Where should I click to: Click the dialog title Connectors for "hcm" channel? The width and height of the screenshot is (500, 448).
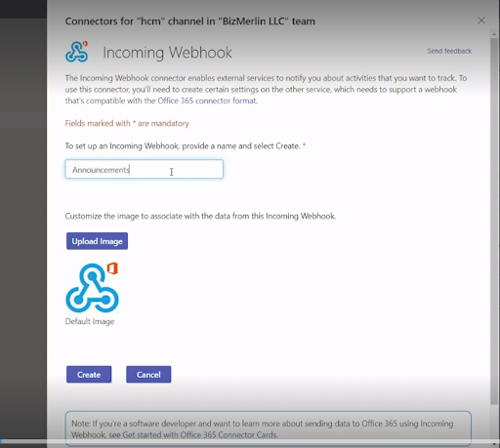tap(190, 21)
